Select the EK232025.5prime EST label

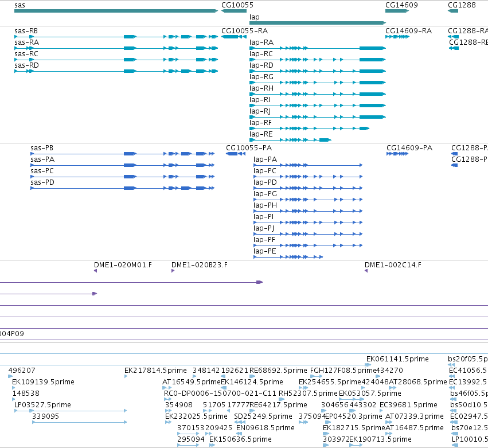196,416
